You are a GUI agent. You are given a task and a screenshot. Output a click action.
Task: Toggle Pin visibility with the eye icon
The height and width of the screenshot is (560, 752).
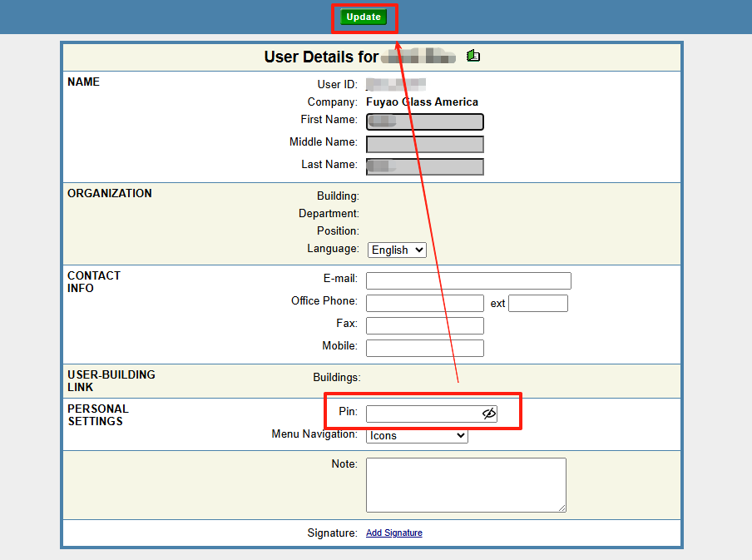tap(488, 414)
